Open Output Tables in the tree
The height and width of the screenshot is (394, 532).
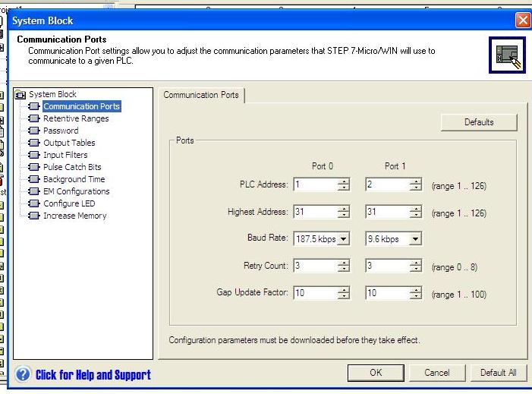pyautogui.click(x=68, y=143)
